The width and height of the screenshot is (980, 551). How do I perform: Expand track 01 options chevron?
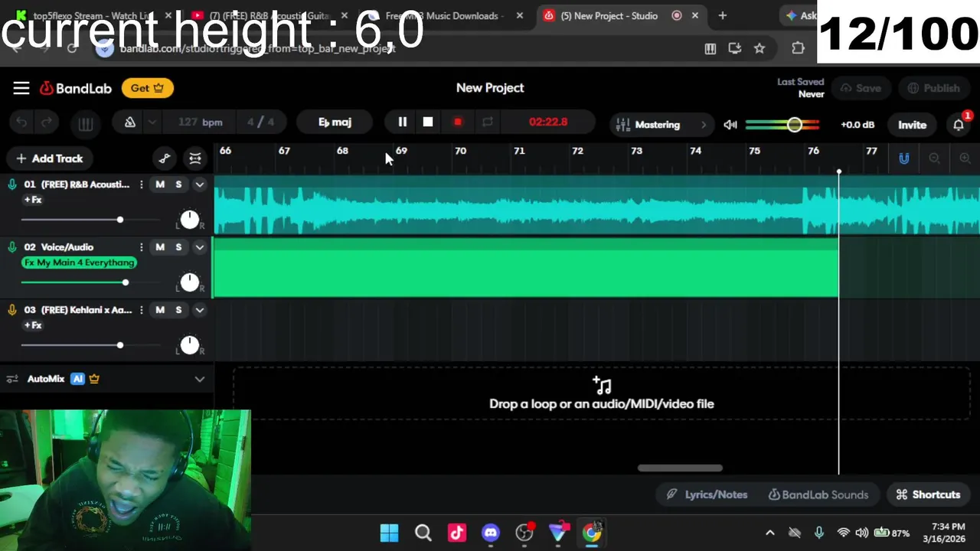click(x=199, y=184)
